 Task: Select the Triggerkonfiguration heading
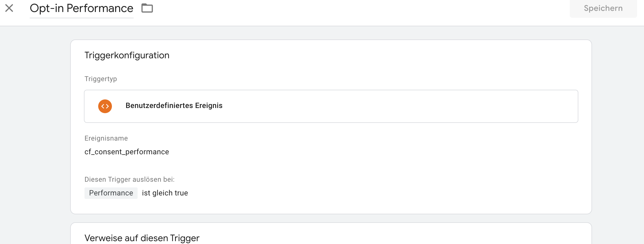127,55
